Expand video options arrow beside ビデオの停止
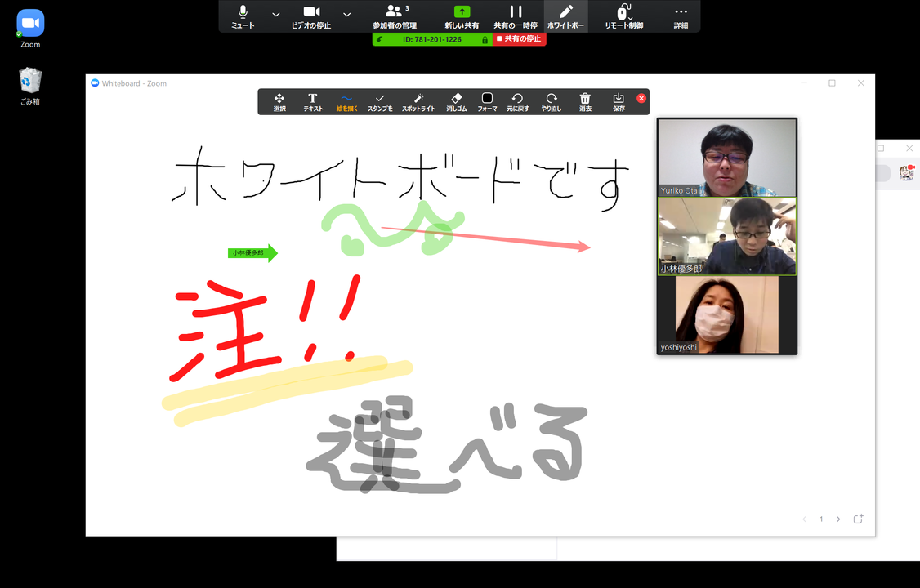Screen dimensions: 920x588 (x=346, y=14)
